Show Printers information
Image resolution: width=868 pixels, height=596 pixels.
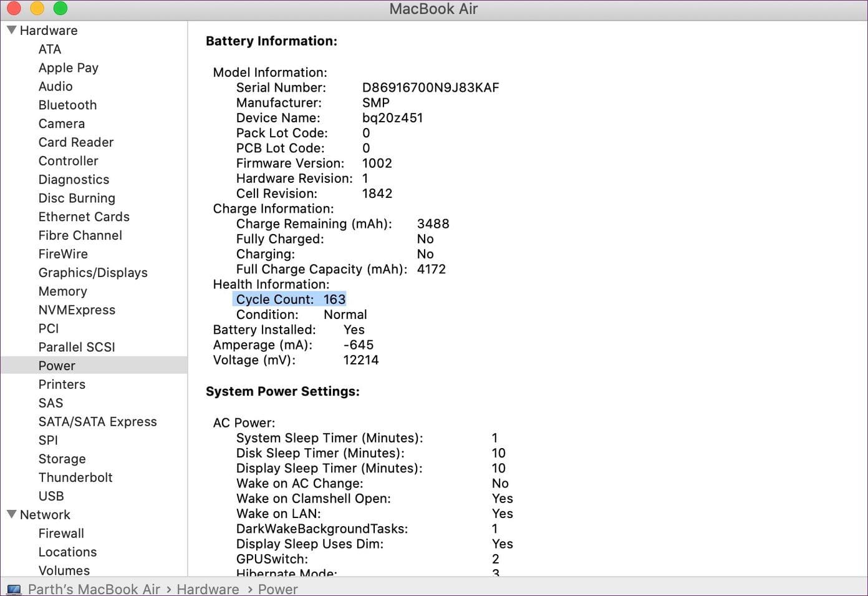click(x=62, y=384)
